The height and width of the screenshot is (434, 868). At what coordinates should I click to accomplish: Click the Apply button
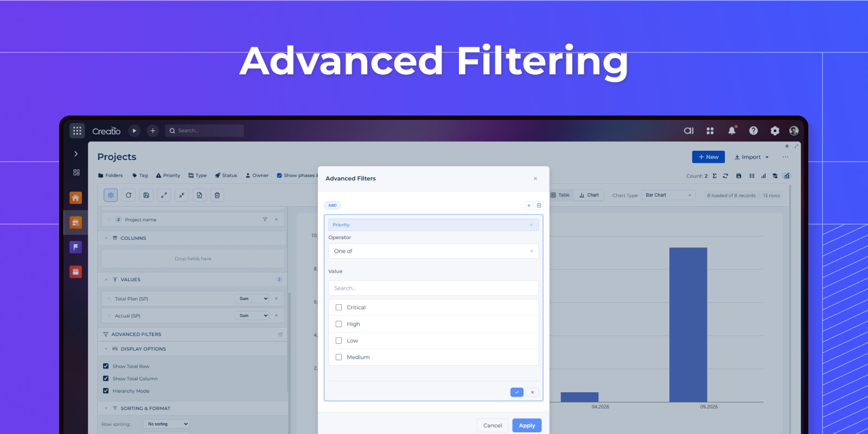tap(526, 425)
